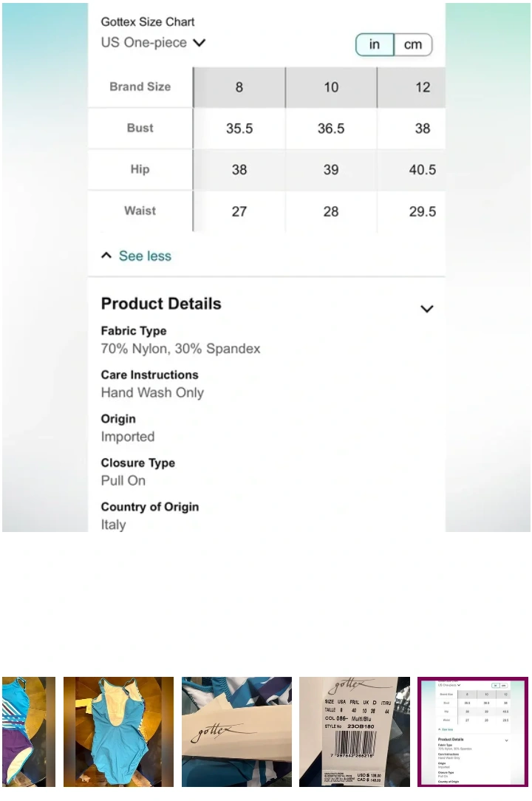Image resolution: width=532 pixels, height=801 pixels.
Task: Click the Brand Size header cell
Action: [x=140, y=86]
